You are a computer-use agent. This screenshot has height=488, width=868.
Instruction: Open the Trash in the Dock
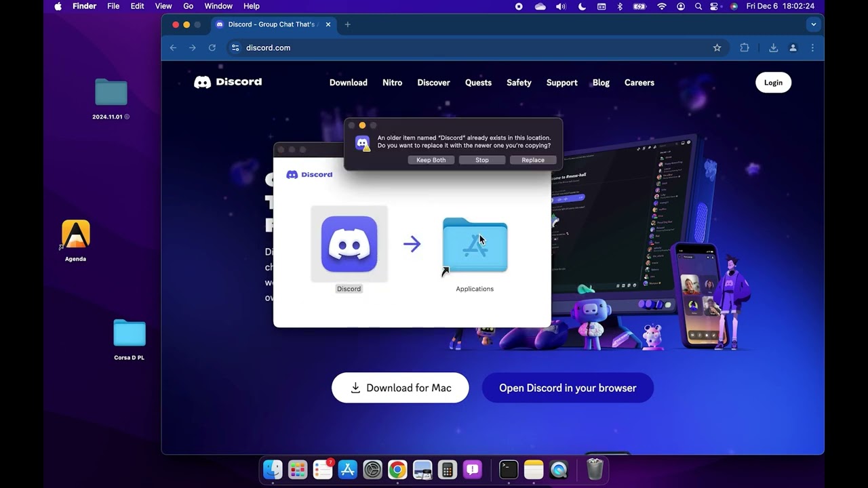[x=595, y=469]
